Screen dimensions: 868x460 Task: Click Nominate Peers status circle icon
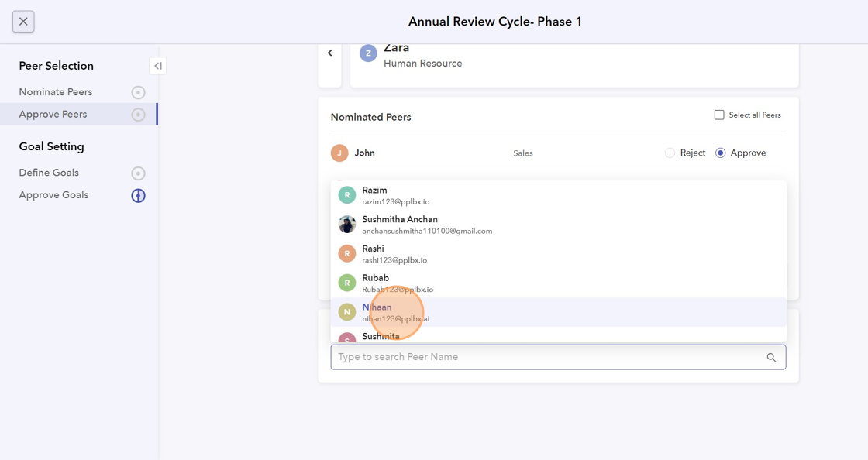pyautogui.click(x=138, y=93)
